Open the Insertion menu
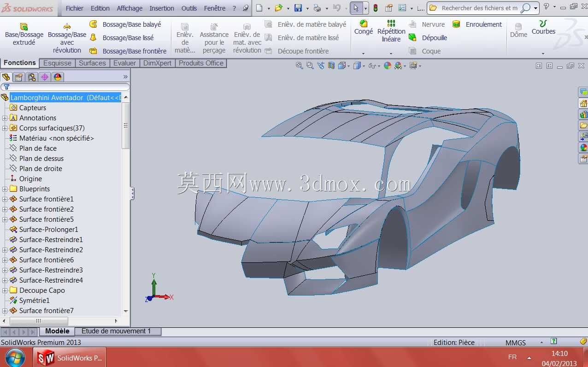 point(162,8)
